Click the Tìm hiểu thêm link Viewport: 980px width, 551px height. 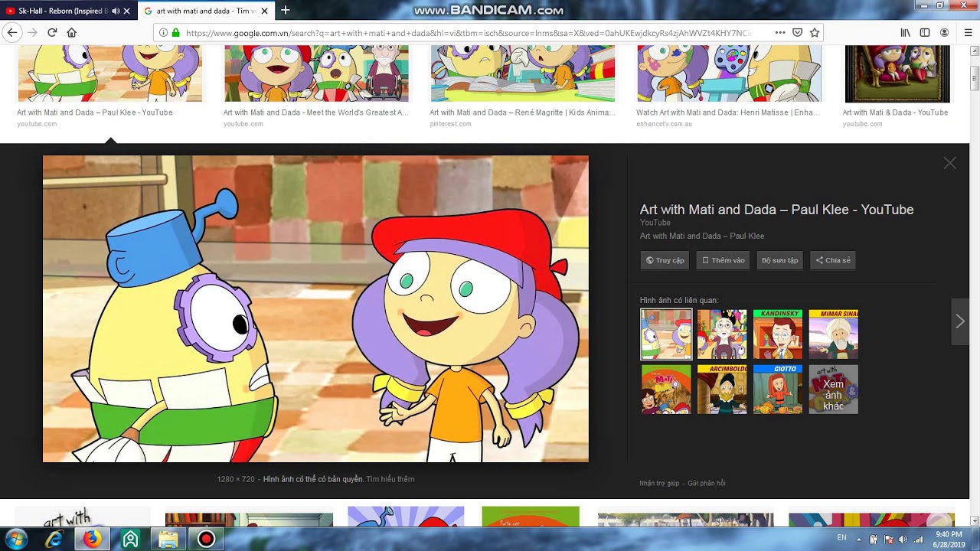coord(390,479)
